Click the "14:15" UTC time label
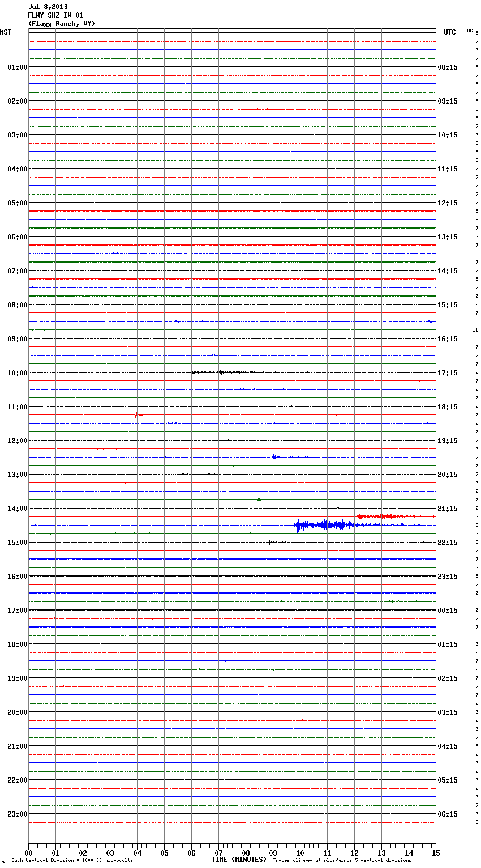Screen dimensions: 481x868 pyautogui.click(x=448, y=271)
